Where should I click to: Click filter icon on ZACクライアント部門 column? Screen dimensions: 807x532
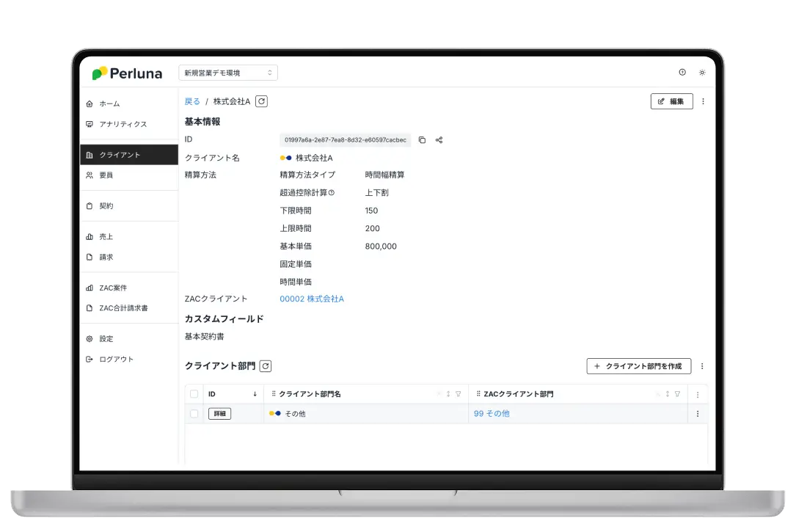pyautogui.click(x=677, y=394)
